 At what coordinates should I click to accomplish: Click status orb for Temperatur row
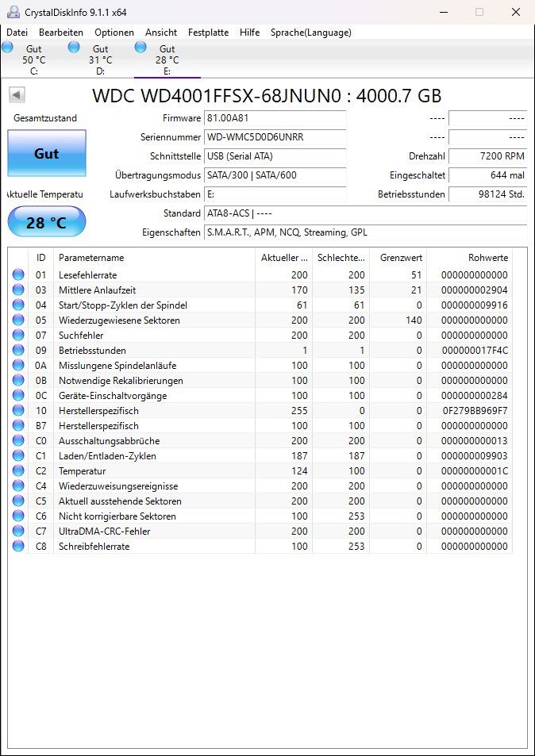pyautogui.click(x=17, y=470)
